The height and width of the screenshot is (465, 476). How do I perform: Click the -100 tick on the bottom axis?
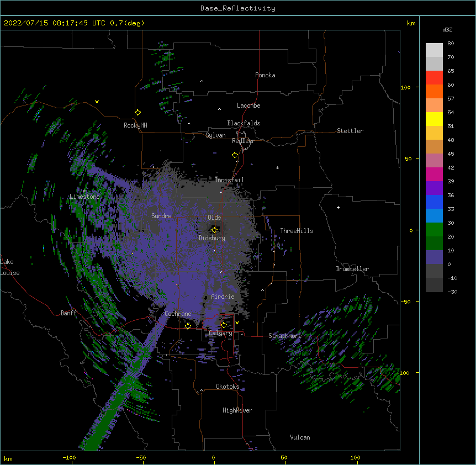70,457
